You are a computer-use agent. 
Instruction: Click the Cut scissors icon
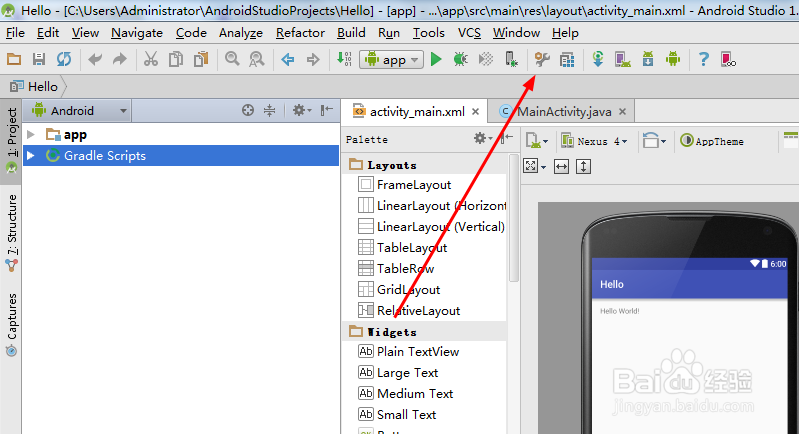(x=150, y=60)
